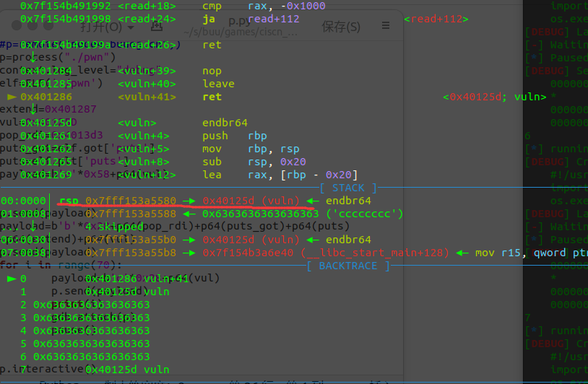588x384 pixels.
Task: Open the gedit hamburger menu
Action: coord(386,25)
